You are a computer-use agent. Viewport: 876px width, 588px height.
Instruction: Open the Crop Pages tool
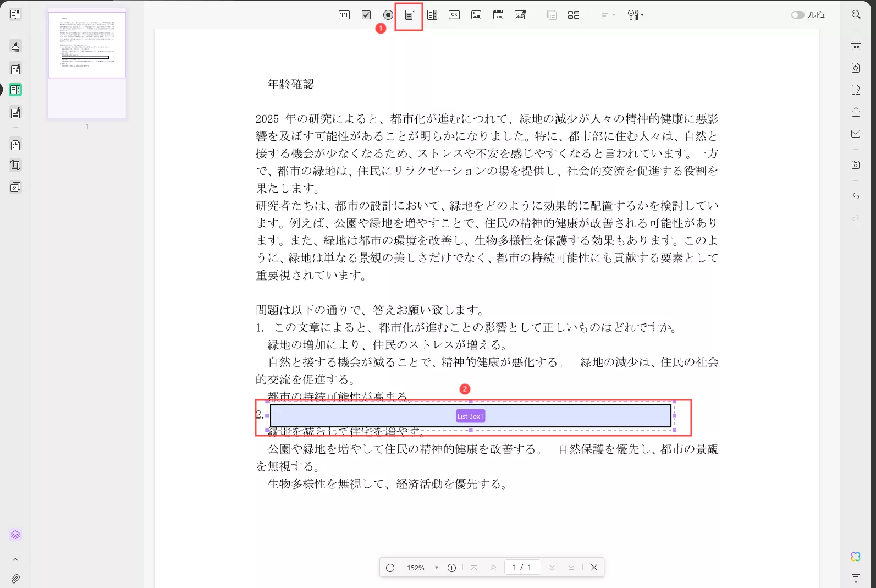[x=15, y=165]
